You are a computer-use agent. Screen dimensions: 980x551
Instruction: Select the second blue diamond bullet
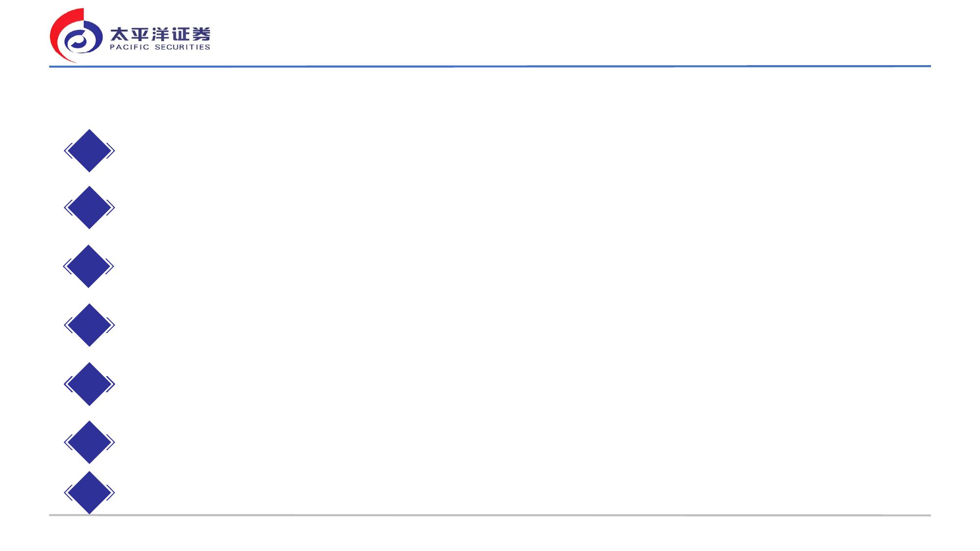point(89,208)
